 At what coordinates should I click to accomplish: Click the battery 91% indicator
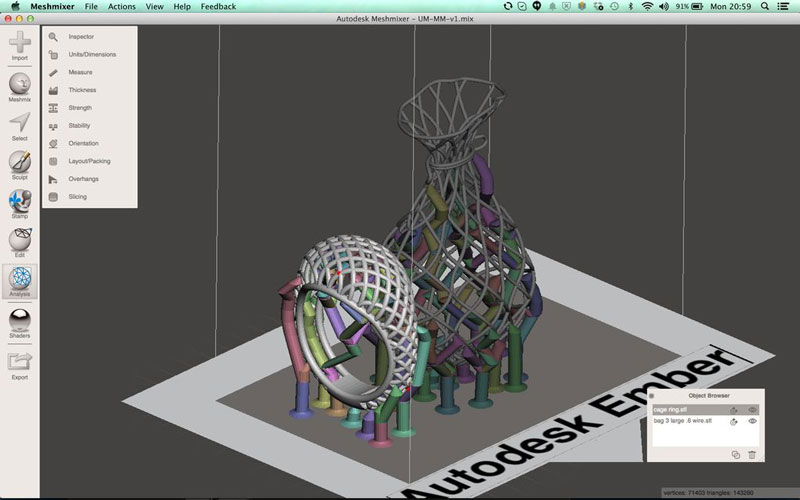(x=689, y=6)
